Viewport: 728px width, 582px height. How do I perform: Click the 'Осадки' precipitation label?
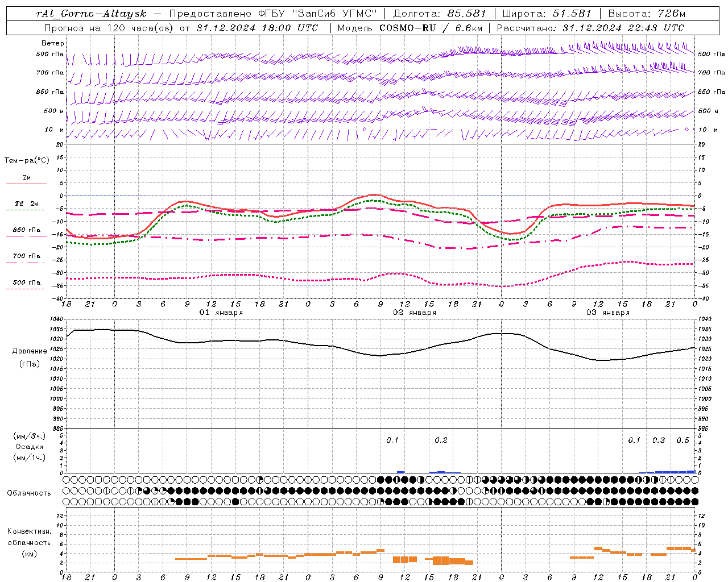click(x=30, y=447)
